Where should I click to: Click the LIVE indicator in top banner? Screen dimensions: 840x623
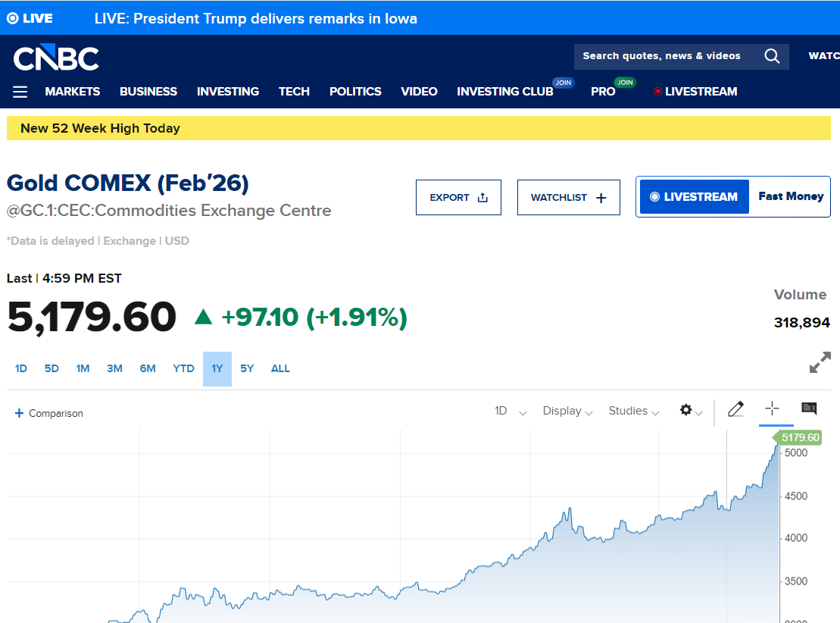coord(30,18)
